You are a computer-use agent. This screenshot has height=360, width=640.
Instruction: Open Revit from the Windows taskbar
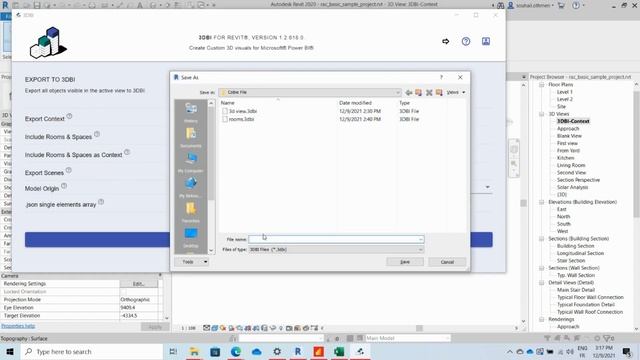(x=298, y=351)
